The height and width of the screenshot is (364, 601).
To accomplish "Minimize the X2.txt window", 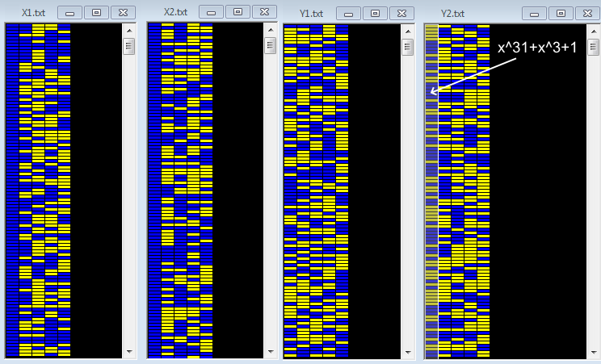I will 211,12.
